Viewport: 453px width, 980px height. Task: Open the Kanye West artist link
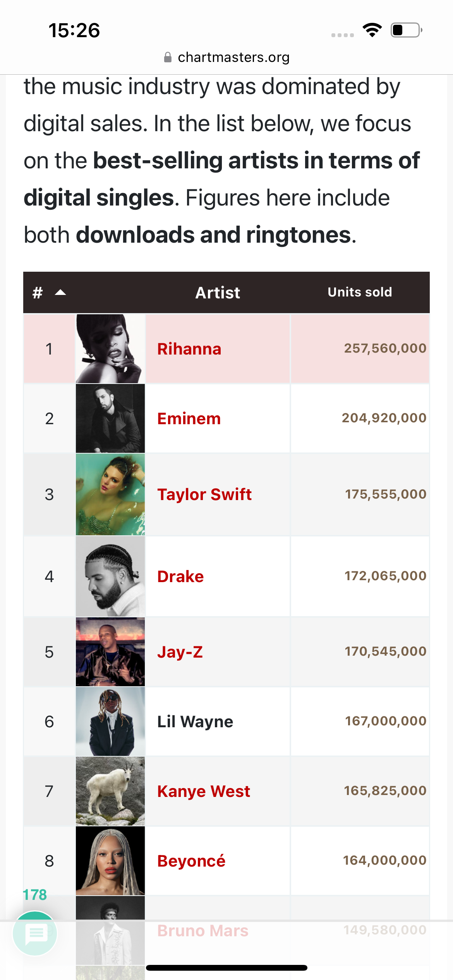204,791
